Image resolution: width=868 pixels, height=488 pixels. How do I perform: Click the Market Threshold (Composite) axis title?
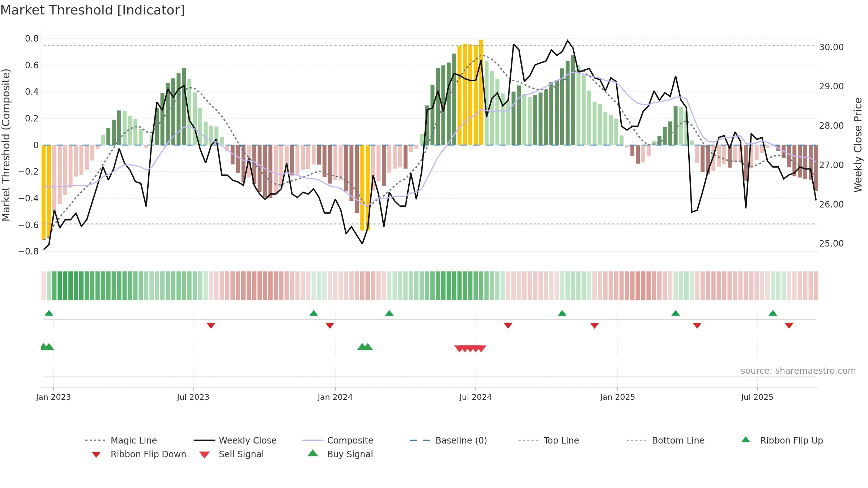pyautogui.click(x=6, y=145)
